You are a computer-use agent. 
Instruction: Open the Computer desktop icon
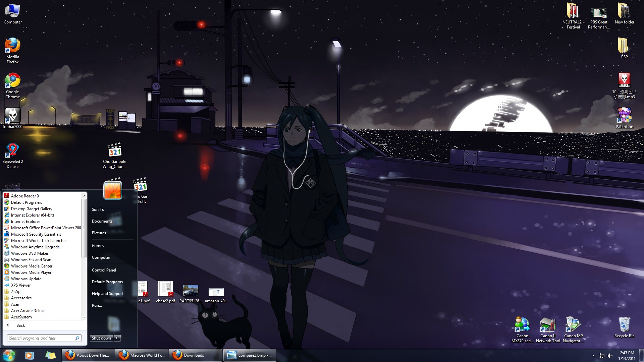coord(13,14)
